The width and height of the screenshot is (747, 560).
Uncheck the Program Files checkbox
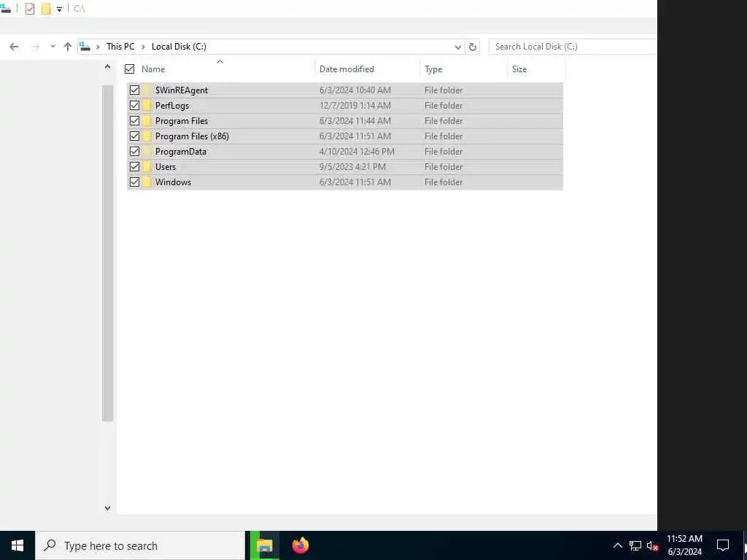[134, 121]
